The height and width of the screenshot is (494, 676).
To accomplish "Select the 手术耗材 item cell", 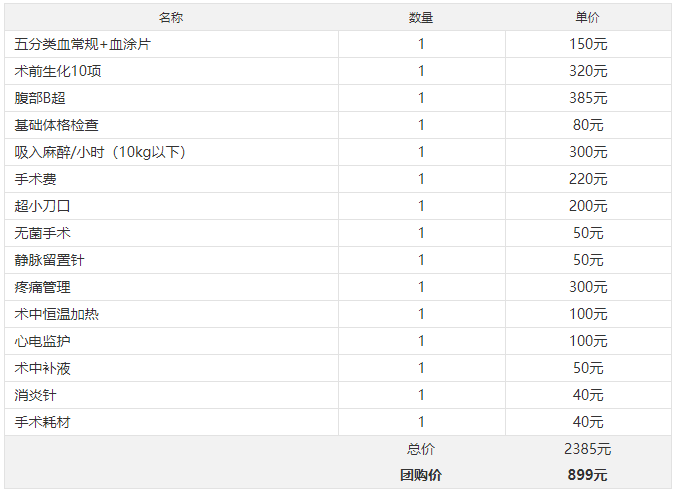I will pos(171,422).
